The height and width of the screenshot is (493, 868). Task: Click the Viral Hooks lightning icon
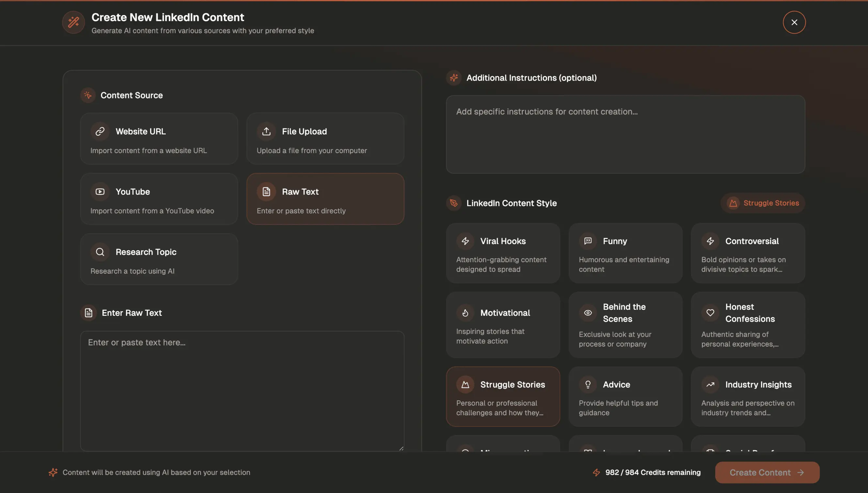(465, 241)
